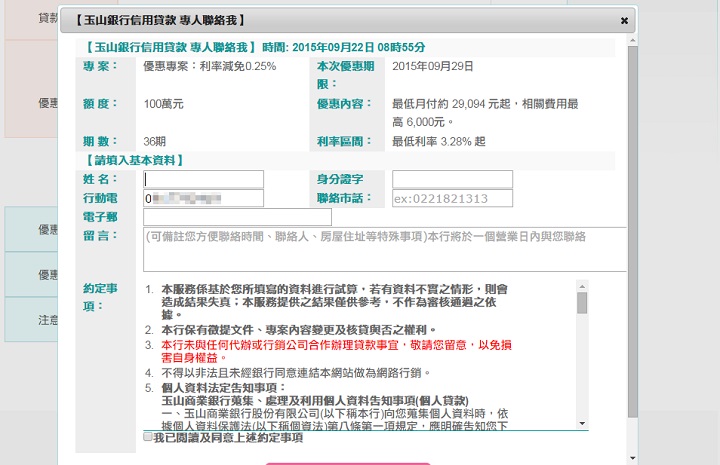720x465 pixels.
Task: Click the amount value 100萬元
Action: (163, 104)
